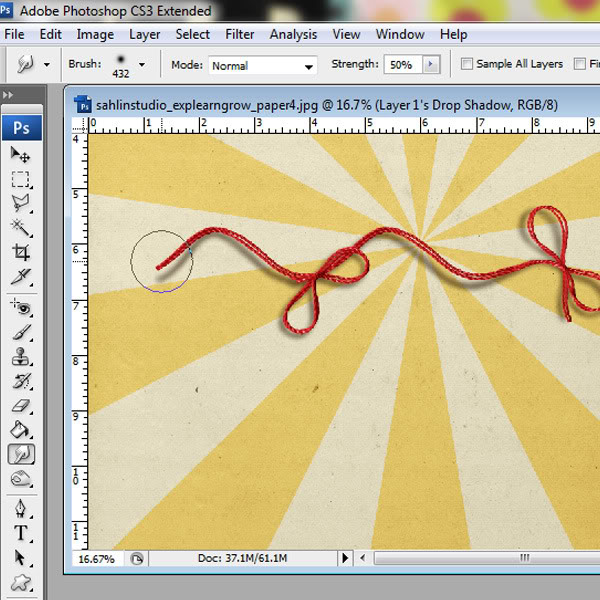Click the zoom percentage field 16.67%
The height and width of the screenshot is (600, 600).
click(x=97, y=559)
